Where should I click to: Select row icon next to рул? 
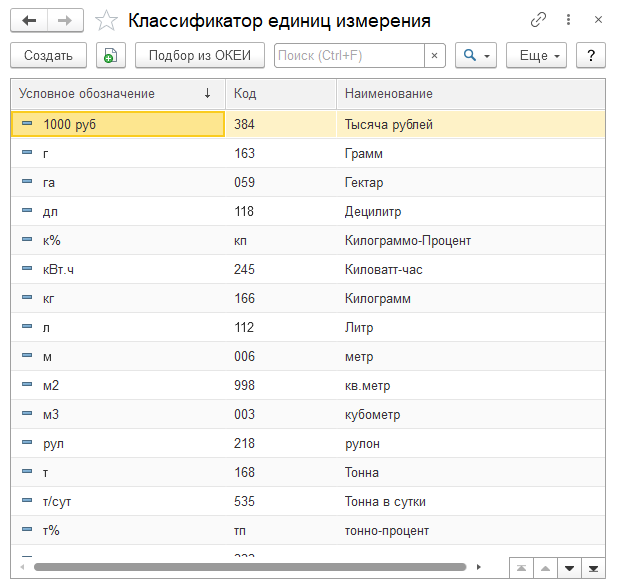(27, 442)
